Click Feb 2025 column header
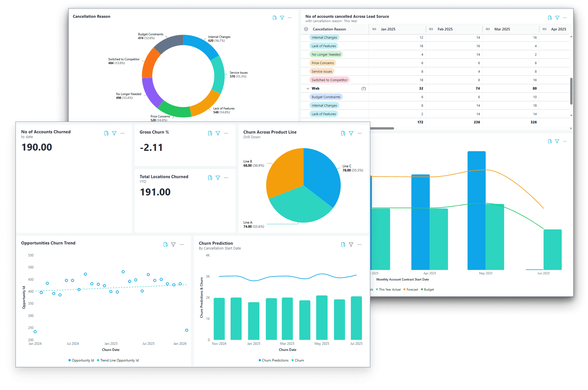Image resolution: width=588 pixels, height=390 pixels. tap(445, 29)
